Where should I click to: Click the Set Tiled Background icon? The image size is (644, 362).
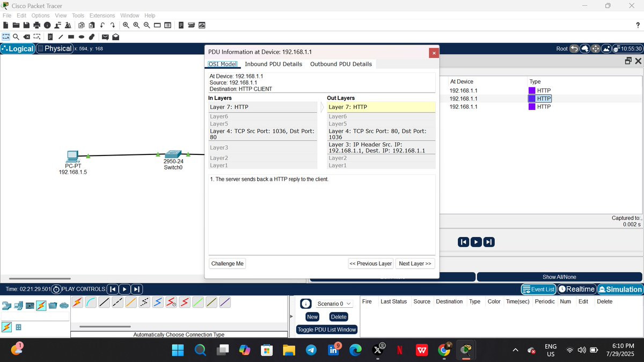click(x=606, y=48)
